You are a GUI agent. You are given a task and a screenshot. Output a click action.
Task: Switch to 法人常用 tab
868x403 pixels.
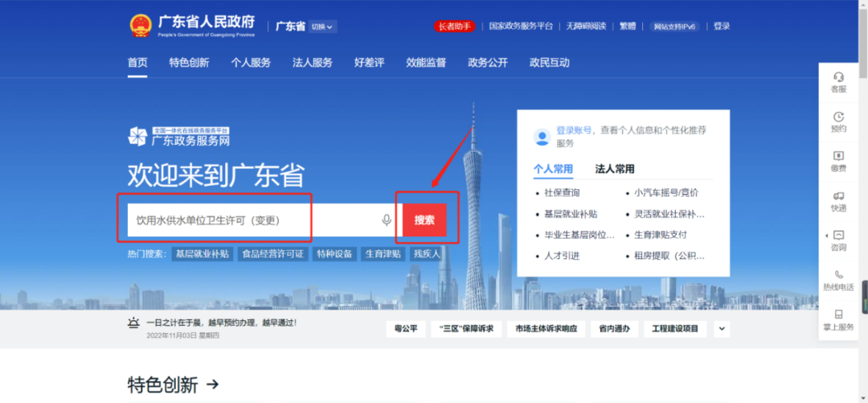click(615, 169)
